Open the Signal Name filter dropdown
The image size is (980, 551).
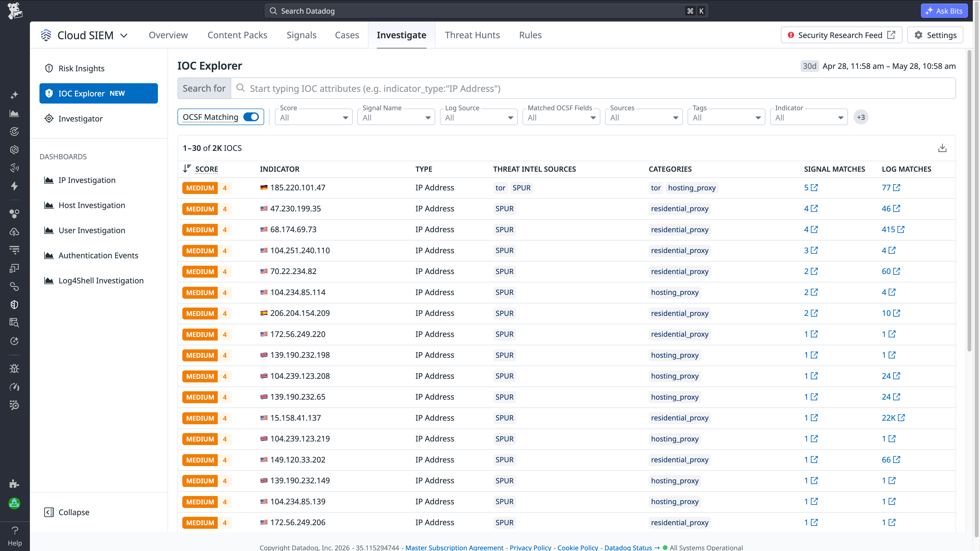pos(396,117)
